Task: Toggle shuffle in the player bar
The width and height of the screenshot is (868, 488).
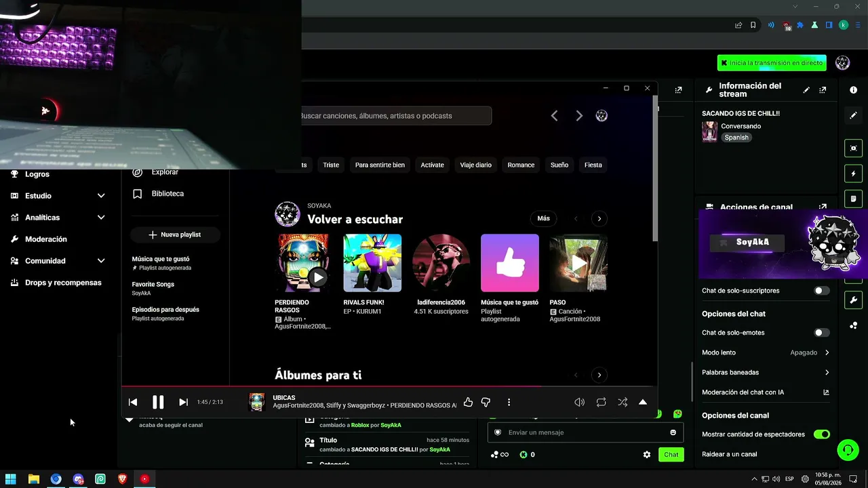Action: point(623,402)
